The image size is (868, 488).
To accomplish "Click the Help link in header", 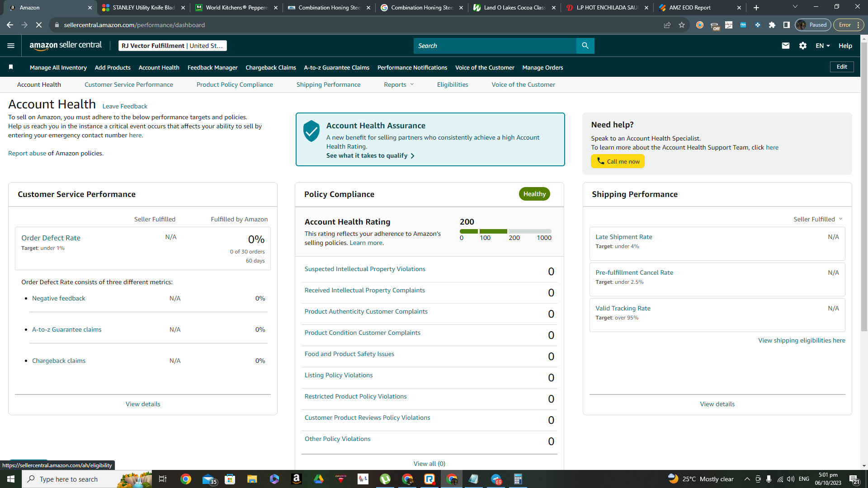I will [x=845, y=46].
